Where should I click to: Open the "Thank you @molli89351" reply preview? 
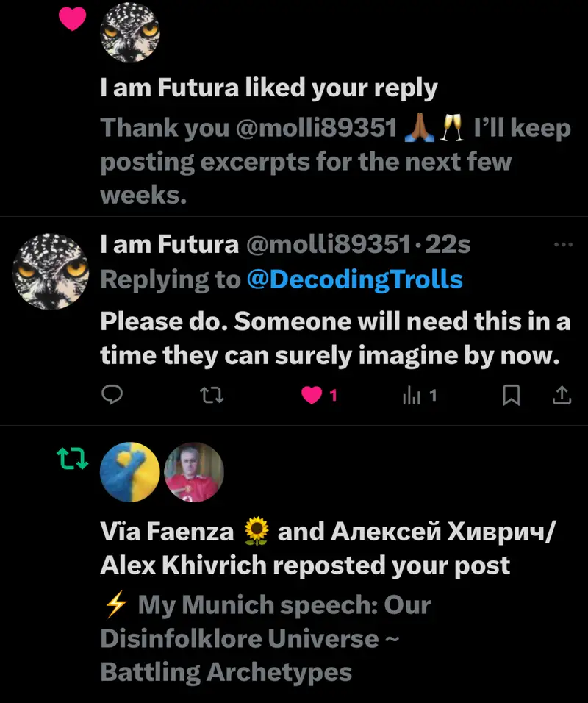click(x=335, y=160)
